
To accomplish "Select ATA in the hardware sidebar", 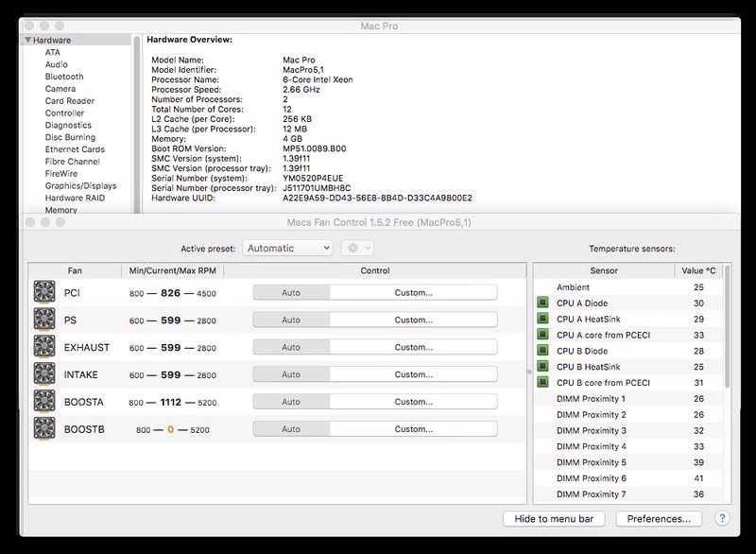I will (x=53, y=52).
